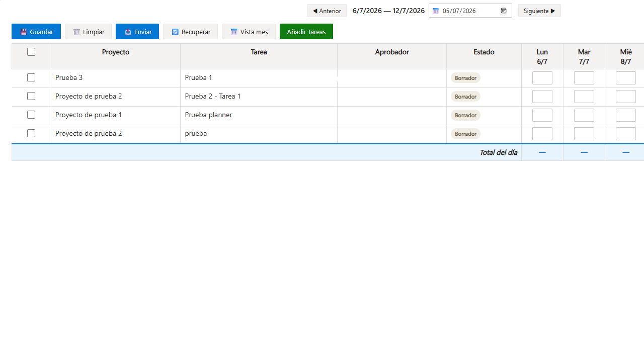Click the Tuesday hours field for Prueba 2 - Tarea 1
Screen dimensions: 644x362
coord(584,97)
